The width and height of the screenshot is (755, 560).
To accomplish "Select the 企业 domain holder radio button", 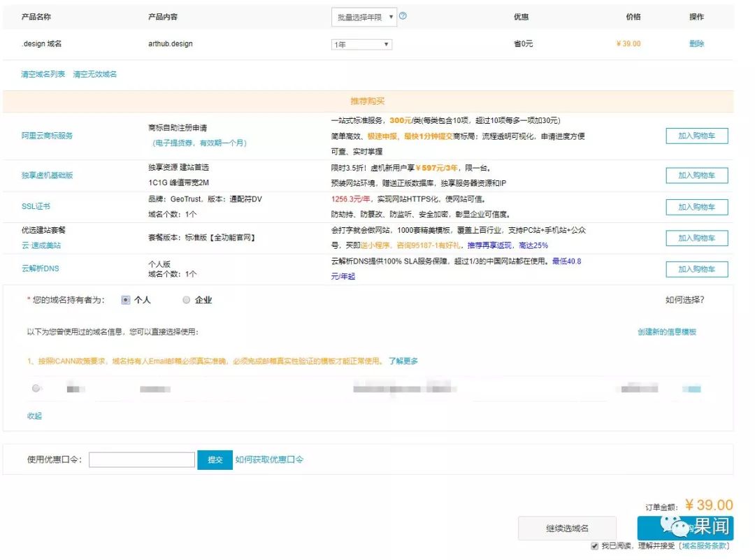I will point(185,300).
